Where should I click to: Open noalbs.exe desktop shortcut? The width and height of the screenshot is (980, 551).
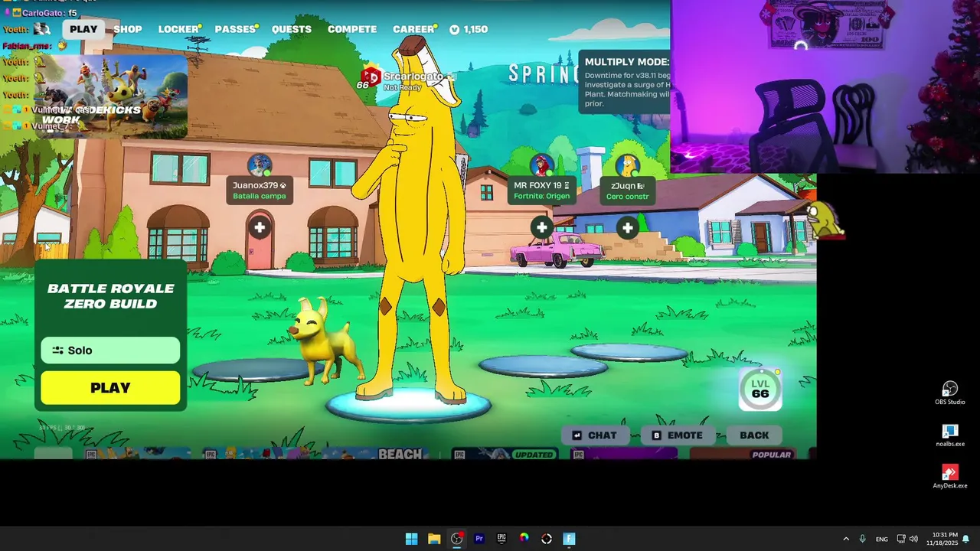point(950,435)
